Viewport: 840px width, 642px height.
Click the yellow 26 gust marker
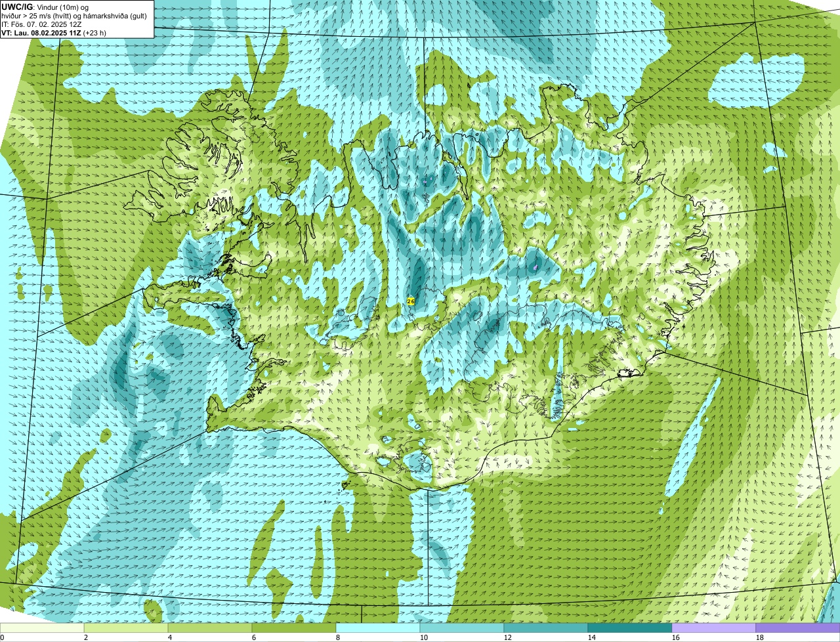[411, 301]
